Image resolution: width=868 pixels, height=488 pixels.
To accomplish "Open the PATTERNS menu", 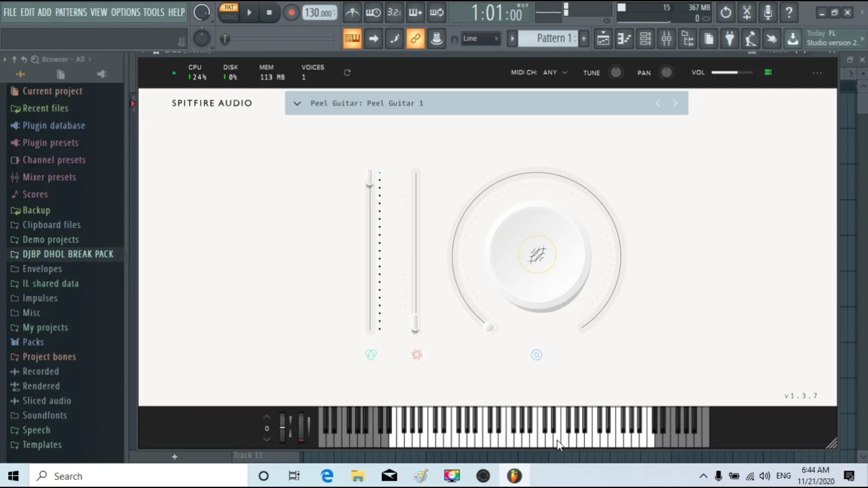I will coord(71,12).
